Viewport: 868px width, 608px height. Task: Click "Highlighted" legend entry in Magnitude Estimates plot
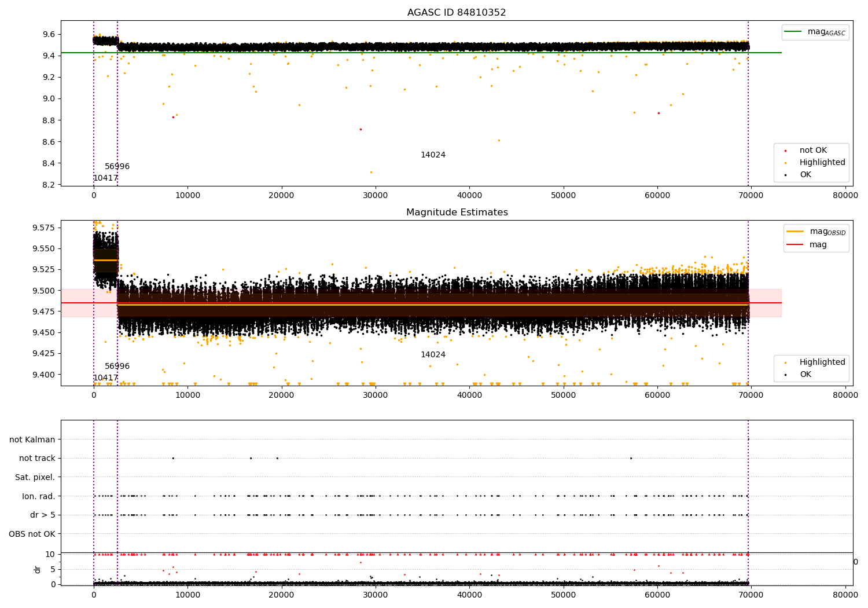(822, 362)
